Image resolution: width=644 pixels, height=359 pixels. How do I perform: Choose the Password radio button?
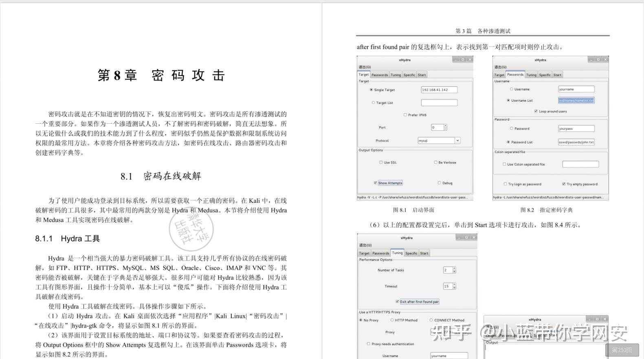pyautogui.click(x=511, y=129)
